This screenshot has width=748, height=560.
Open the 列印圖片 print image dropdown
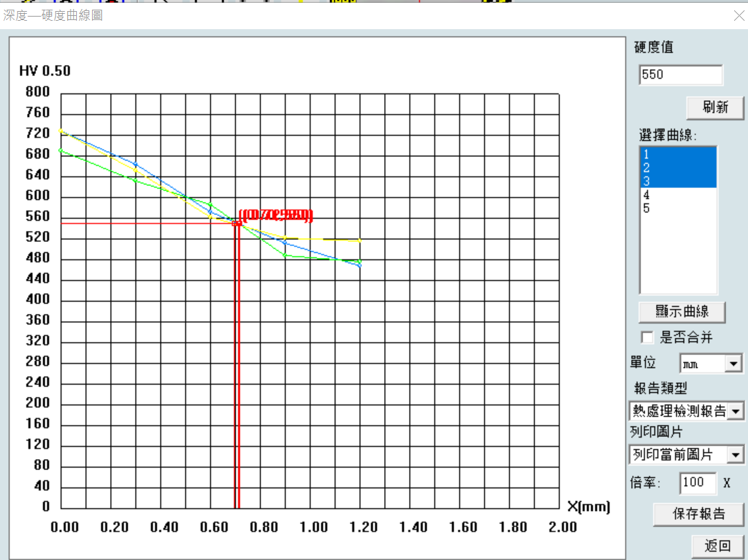735,455
